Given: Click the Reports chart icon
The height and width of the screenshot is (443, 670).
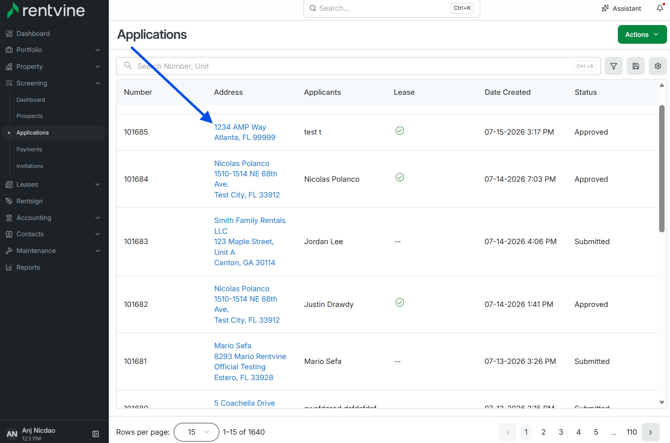Looking at the screenshot, I should 9,267.
